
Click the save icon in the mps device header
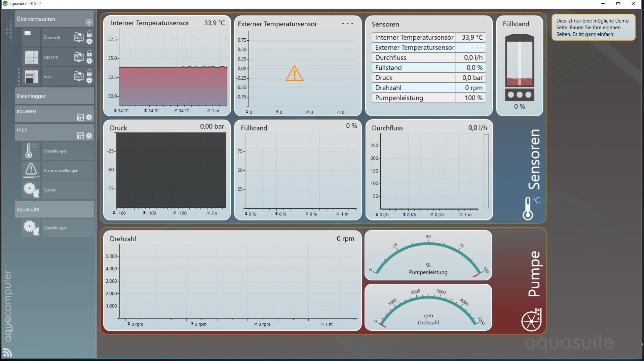(80, 136)
